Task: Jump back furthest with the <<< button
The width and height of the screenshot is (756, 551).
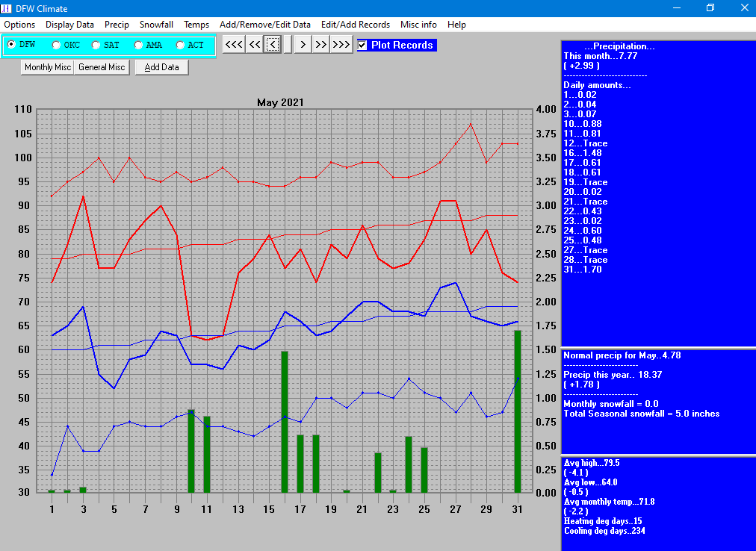Action: point(234,45)
